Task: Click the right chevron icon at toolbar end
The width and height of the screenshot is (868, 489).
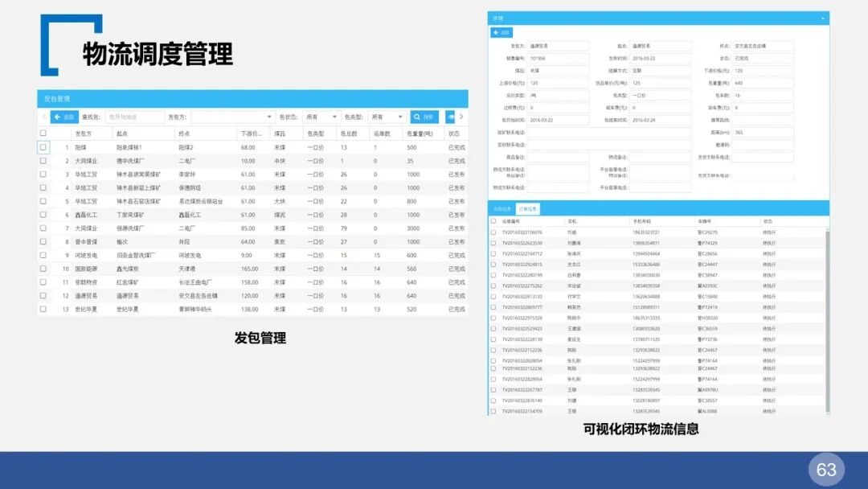Action: click(x=462, y=117)
